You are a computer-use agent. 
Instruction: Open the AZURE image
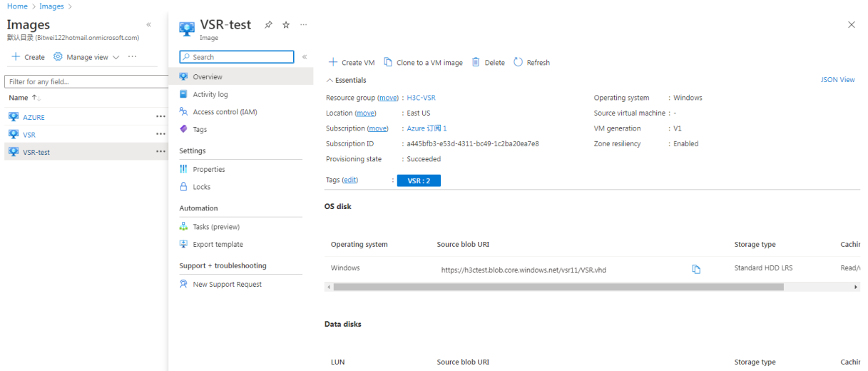(34, 117)
